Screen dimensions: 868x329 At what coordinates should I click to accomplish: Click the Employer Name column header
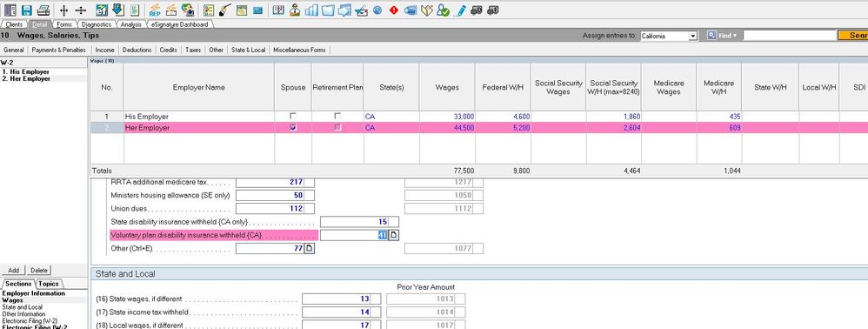198,87
